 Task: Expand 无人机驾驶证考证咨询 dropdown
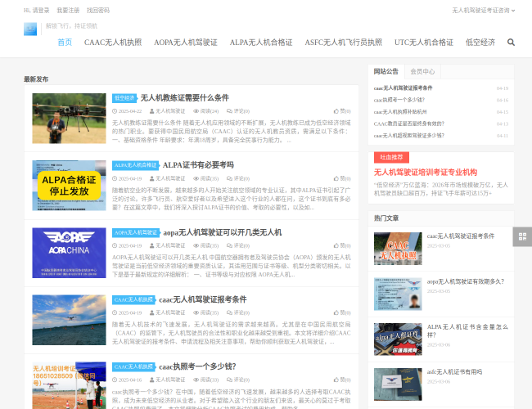click(483, 11)
